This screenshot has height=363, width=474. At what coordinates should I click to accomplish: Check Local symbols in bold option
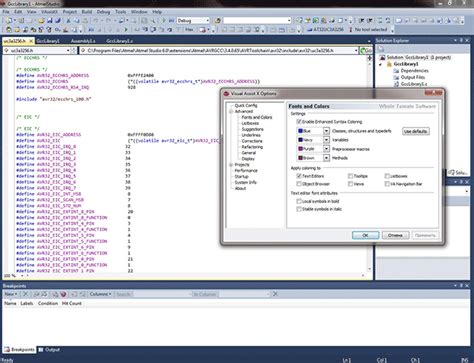point(299,201)
